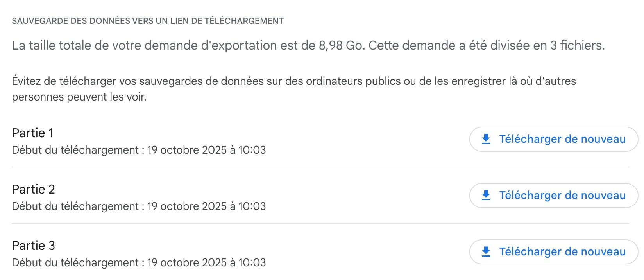Click the download arrow icon for Partie 3
Image resolution: width=644 pixels, height=280 pixels.
(486, 252)
